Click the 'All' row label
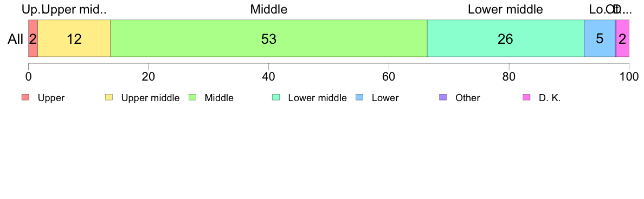This screenshot has height=199, width=644. pos(16,39)
